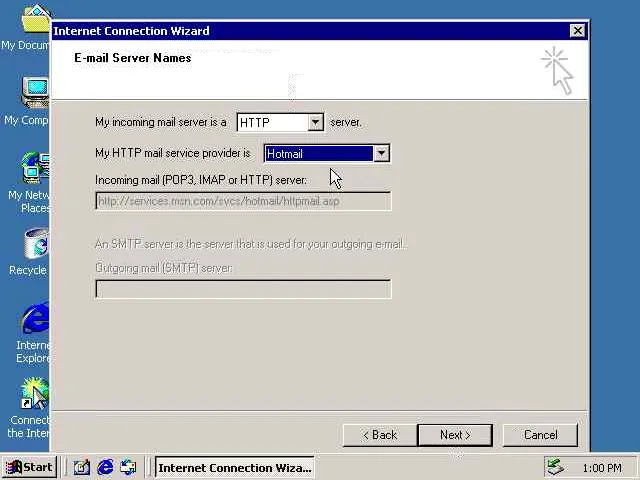The image size is (640, 480).
Task: Expand the HTTP mail service provider dropdown
Action: pos(381,153)
